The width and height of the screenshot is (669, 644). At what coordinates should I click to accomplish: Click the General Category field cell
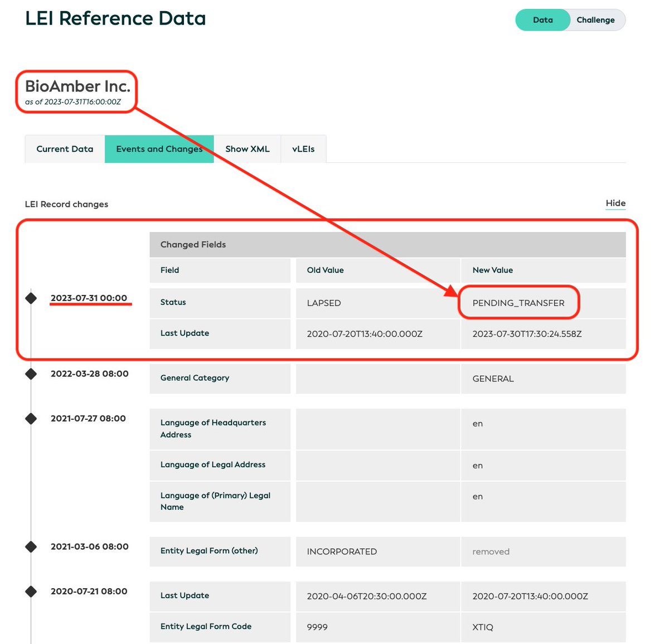tap(220, 378)
